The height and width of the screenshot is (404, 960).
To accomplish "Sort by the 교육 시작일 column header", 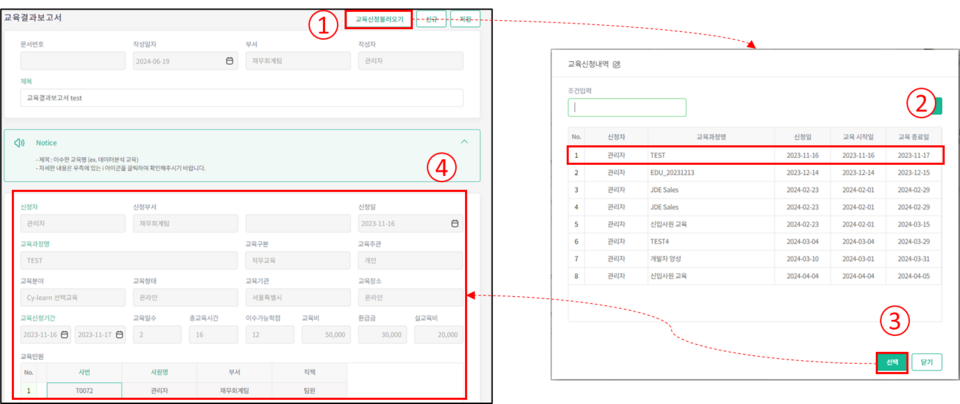I will 858,136.
